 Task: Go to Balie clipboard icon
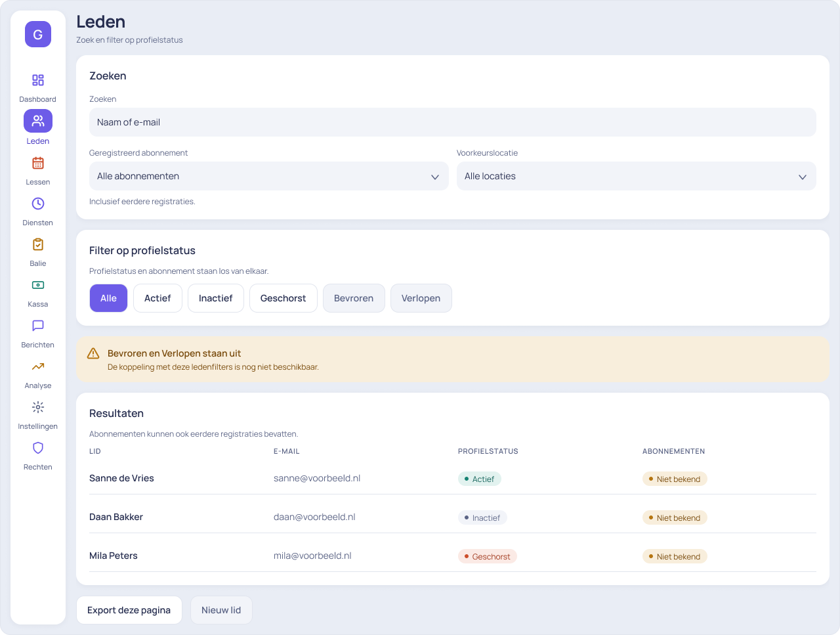pyautogui.click(x=38, y=244)
